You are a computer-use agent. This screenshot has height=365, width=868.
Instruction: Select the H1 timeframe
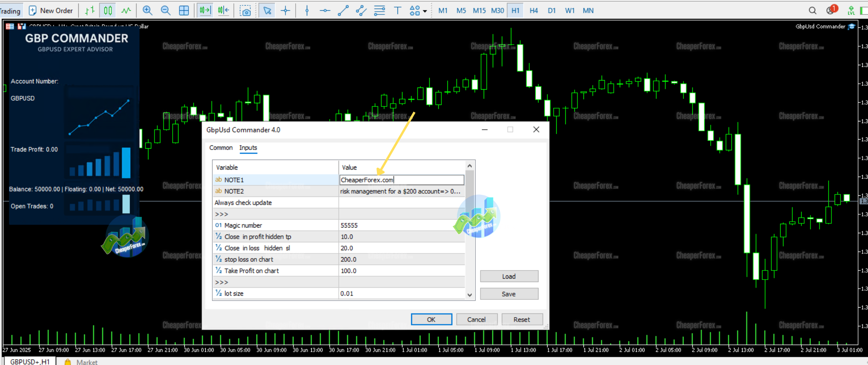click(x=515, y=10)
